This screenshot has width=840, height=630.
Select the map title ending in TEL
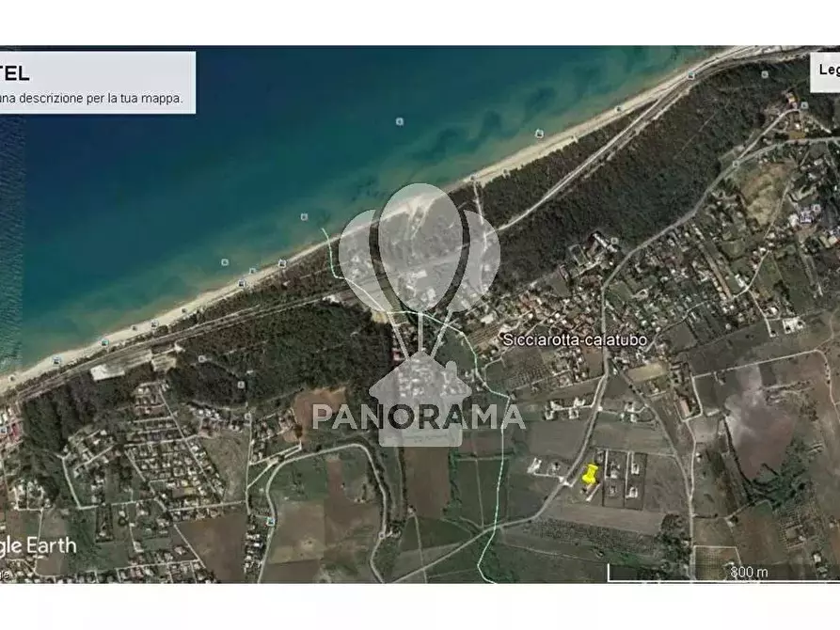point(14,73)
